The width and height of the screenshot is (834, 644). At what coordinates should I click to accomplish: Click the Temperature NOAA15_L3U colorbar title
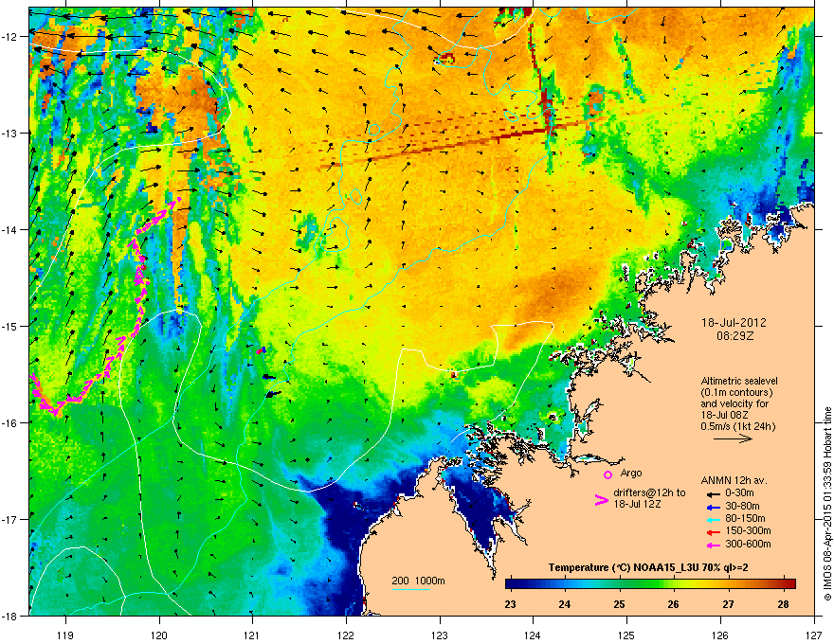(648, 567)
